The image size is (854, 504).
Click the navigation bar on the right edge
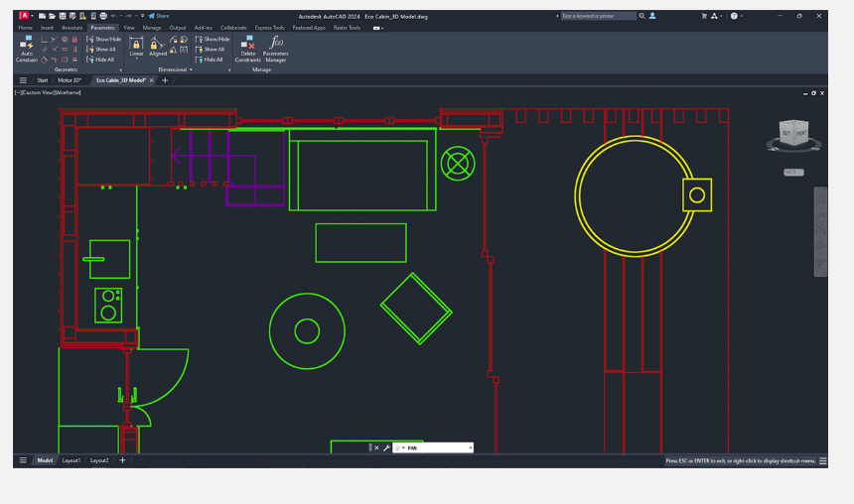(820, 231)
